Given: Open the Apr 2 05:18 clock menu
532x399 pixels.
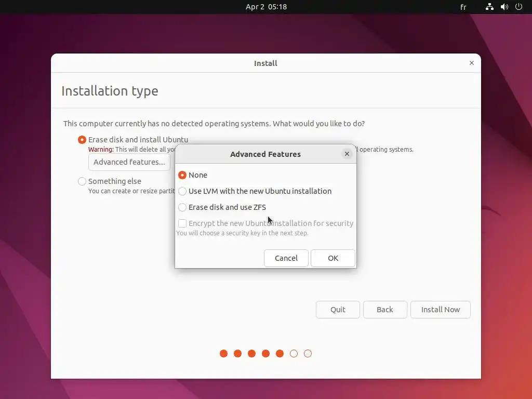Looking at the screenshot, I should pyautogui.click(x=266, y=7).
